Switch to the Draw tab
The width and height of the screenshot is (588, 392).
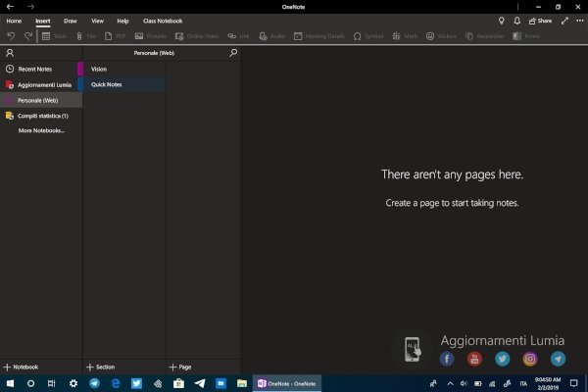coord(71,21)
